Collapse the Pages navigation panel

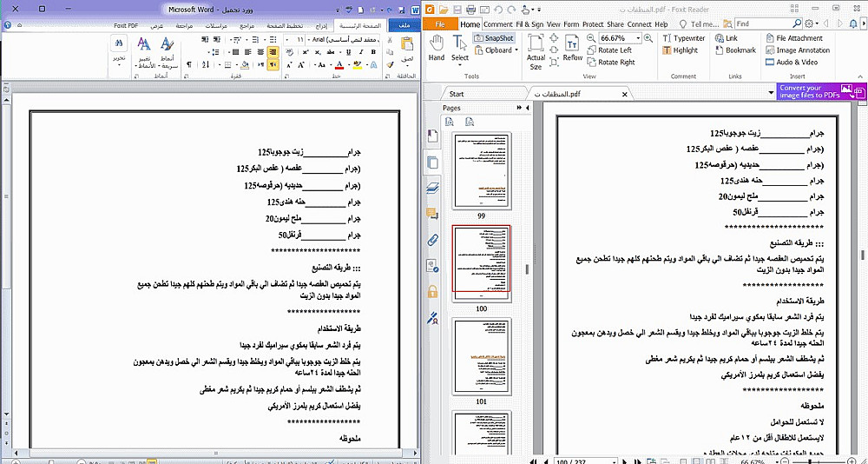pyautogui.click(x=527, y=108)
